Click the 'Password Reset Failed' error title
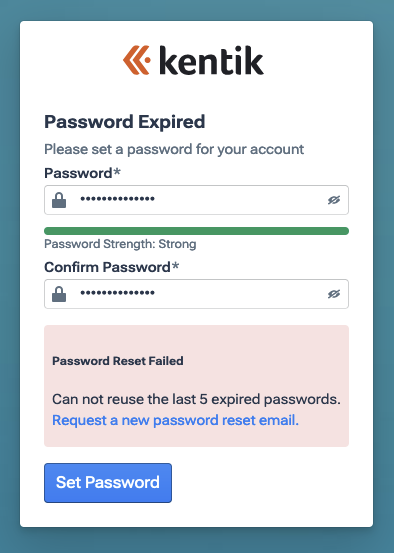394x553 pixels. point(118,361)
